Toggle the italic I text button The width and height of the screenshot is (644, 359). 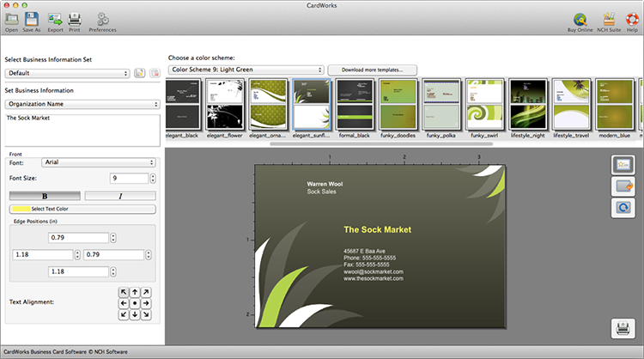pos(120,196)
